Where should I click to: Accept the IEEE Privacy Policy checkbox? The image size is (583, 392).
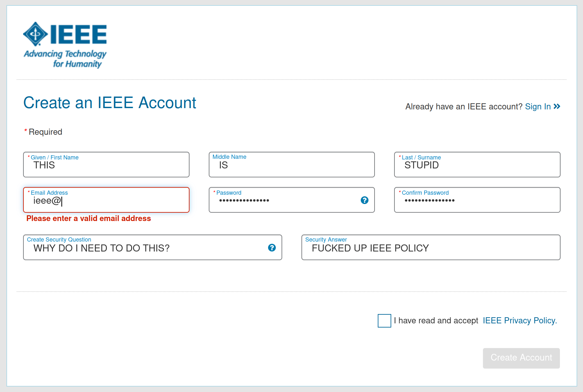tap(384, 321)
